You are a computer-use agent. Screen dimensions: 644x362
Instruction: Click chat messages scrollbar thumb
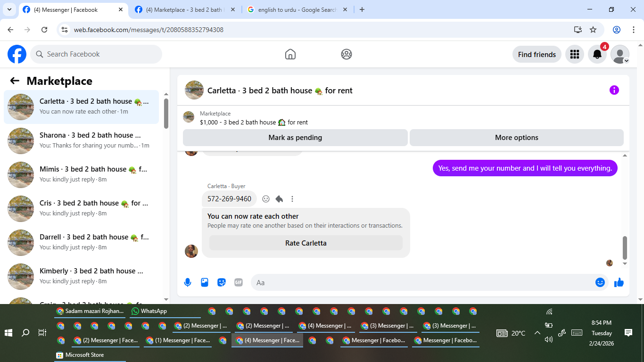(x=625, y=248)
